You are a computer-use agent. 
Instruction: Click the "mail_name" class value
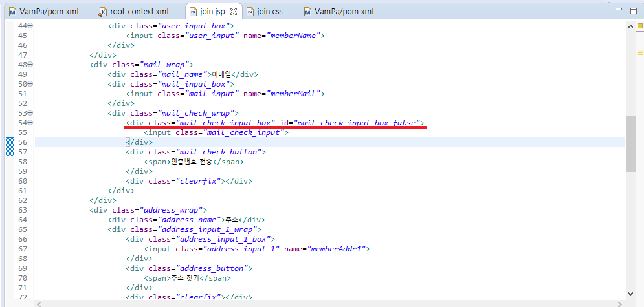click(182, 74)
